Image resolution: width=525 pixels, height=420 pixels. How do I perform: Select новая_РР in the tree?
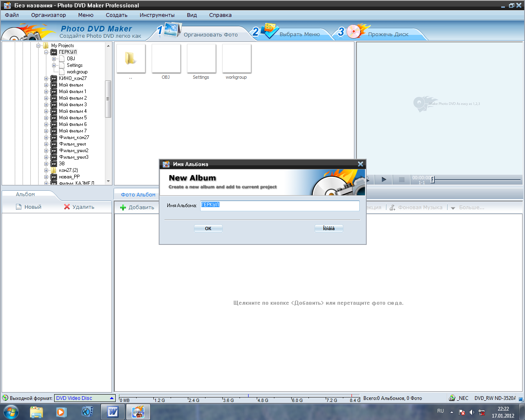coord(69,177)
